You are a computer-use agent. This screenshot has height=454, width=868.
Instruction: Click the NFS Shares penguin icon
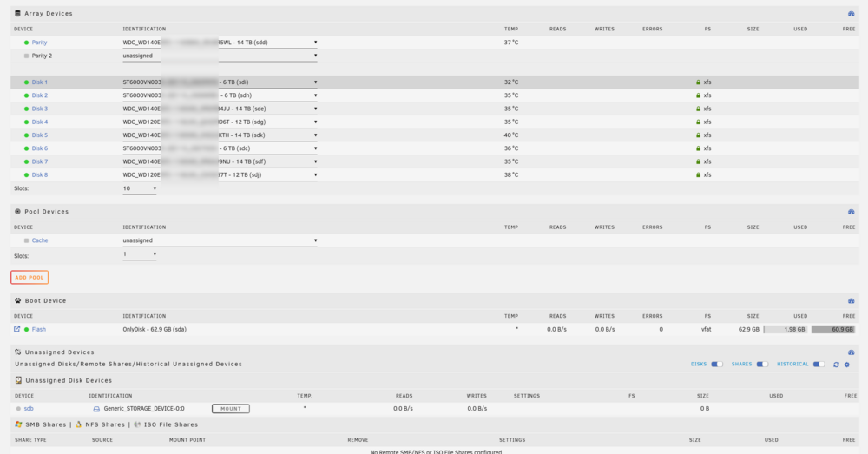[79, 424]
